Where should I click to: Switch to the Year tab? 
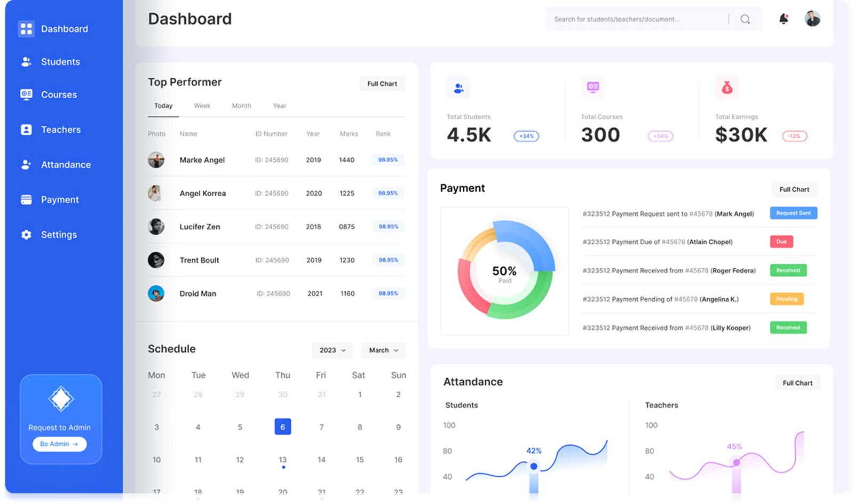[280, 106]
